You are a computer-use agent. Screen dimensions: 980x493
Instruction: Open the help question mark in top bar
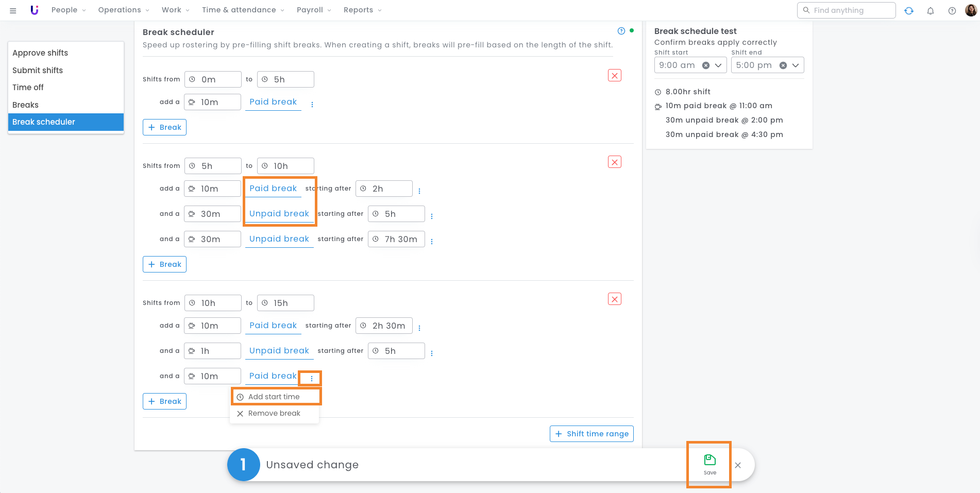coord(952,11)
